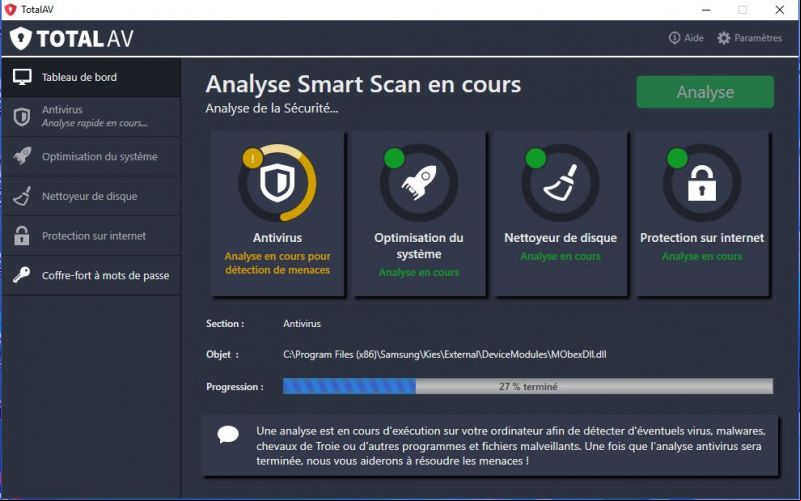
Task: Click the Paramètres label
Action: click(758, 38)
